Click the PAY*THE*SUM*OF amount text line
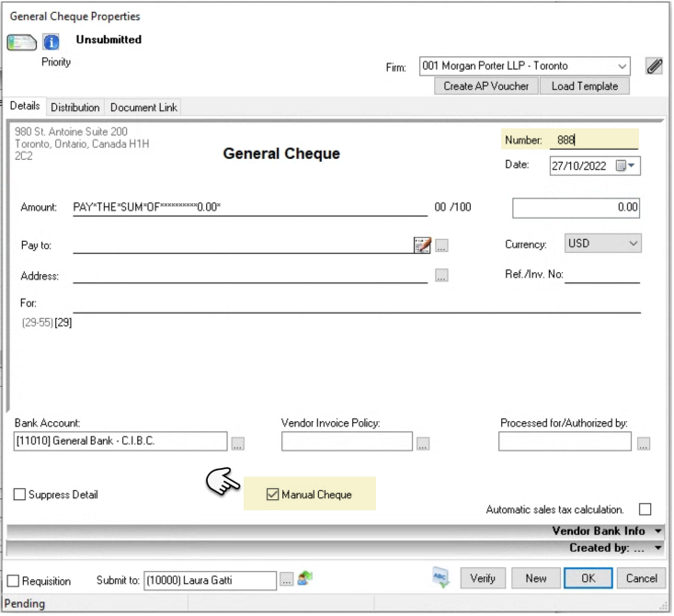 (x=250, y=207)
